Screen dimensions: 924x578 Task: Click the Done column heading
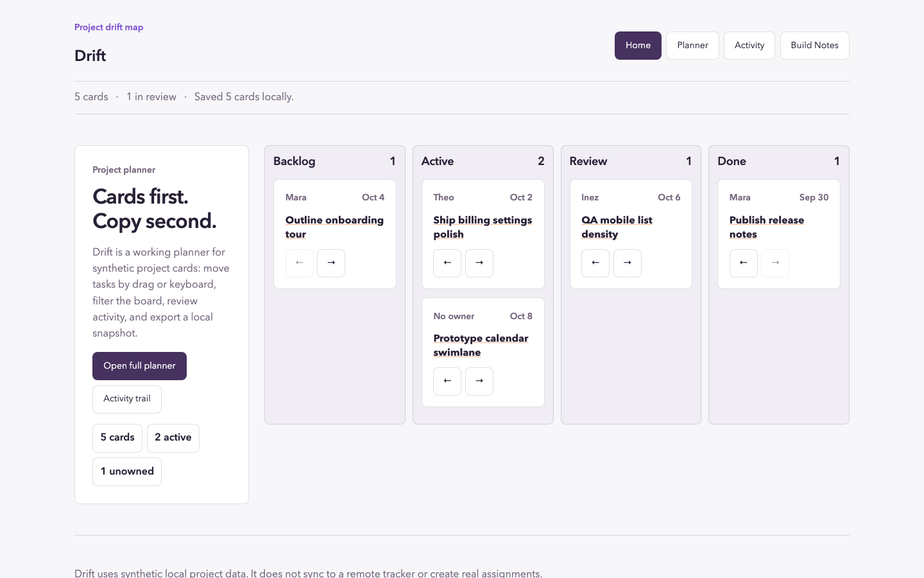[x=732, y=161]
